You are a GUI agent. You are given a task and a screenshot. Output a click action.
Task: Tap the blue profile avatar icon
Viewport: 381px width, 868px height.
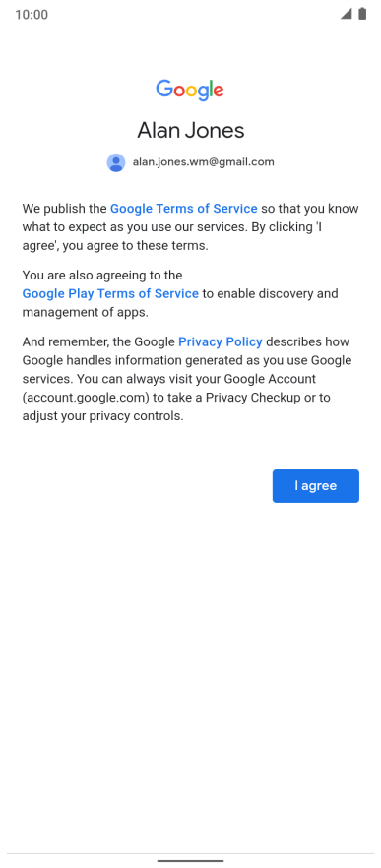[116, 162]
